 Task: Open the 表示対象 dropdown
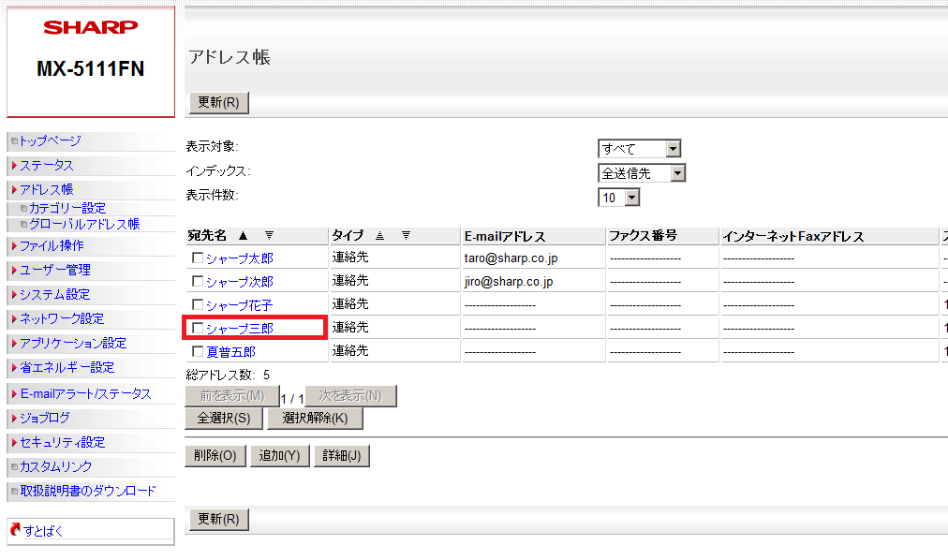point(639,149)
